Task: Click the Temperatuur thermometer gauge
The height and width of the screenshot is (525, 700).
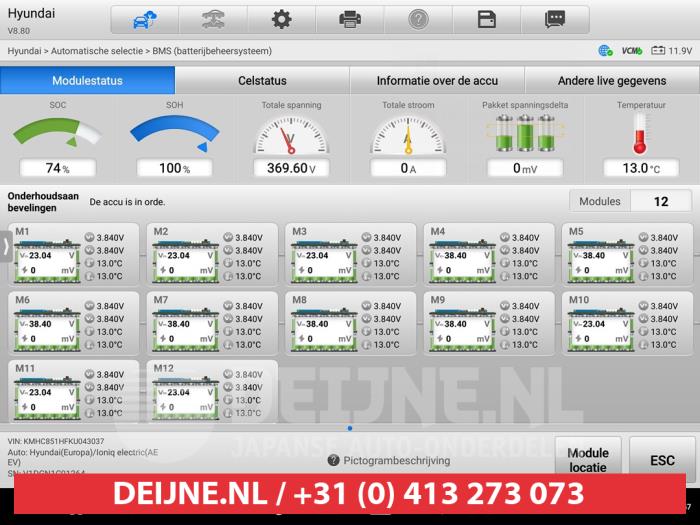Action: point(641,140)
